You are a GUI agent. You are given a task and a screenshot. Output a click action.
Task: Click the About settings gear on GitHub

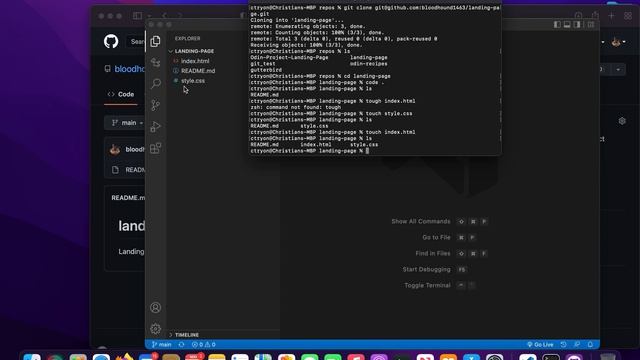click(622, 121)
